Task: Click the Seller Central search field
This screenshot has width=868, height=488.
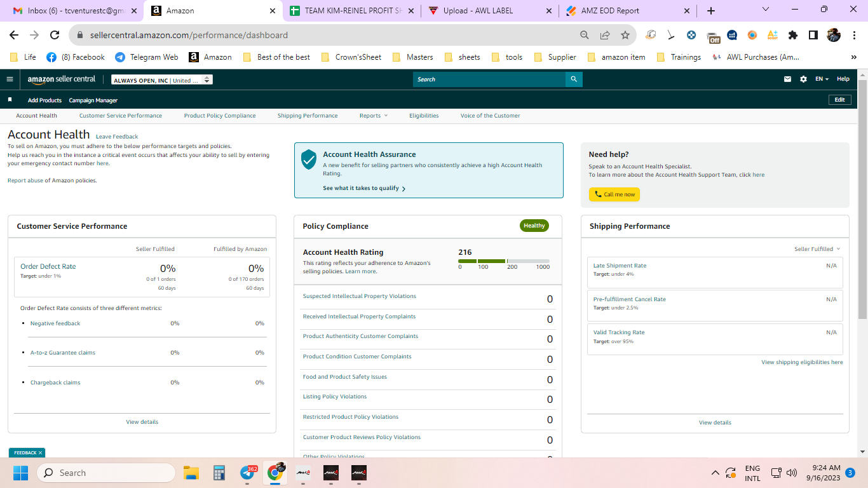Action: (x=489, y=79)
